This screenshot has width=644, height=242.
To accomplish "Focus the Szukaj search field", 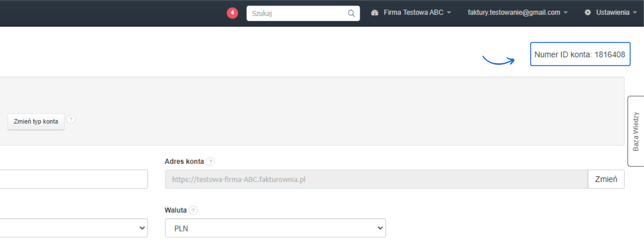I will (297, 13).
